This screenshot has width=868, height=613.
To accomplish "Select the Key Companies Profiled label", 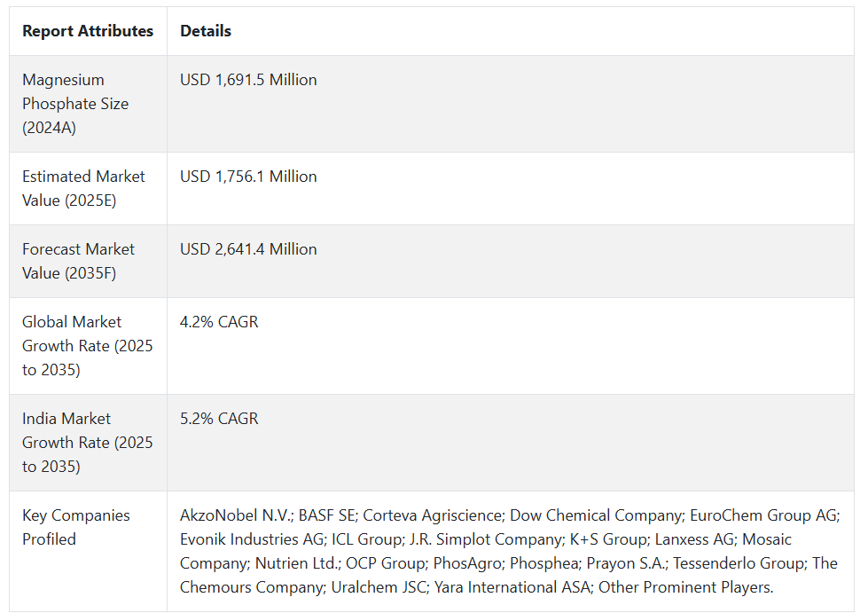I will [x=76, y=527].
